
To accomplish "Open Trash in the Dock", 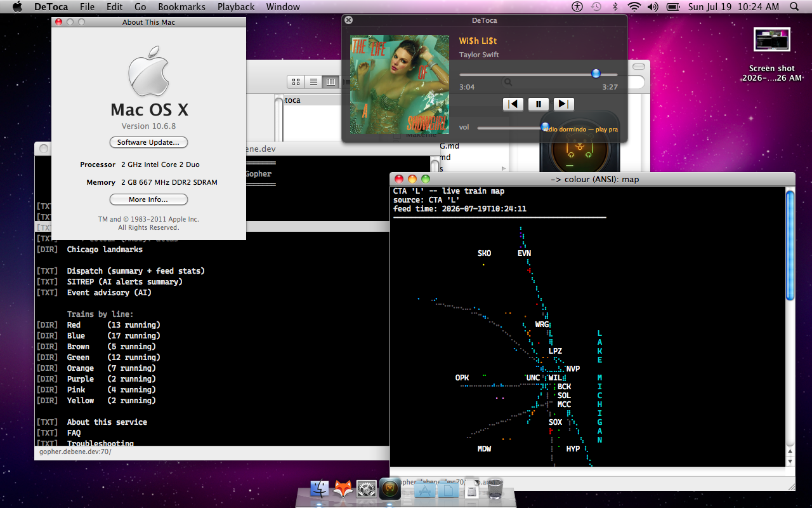I will pyautogui.click(x=495, y=489).
